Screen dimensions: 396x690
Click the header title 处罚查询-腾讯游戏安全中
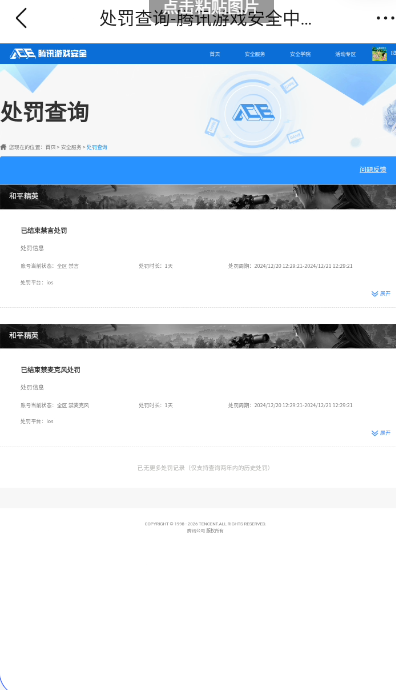pyautogui.click(x=205, y=18)
